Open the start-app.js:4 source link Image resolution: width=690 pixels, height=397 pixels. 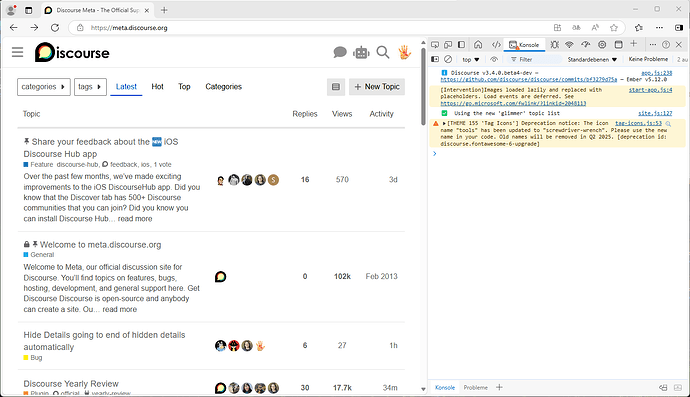(x=650, y=90)
